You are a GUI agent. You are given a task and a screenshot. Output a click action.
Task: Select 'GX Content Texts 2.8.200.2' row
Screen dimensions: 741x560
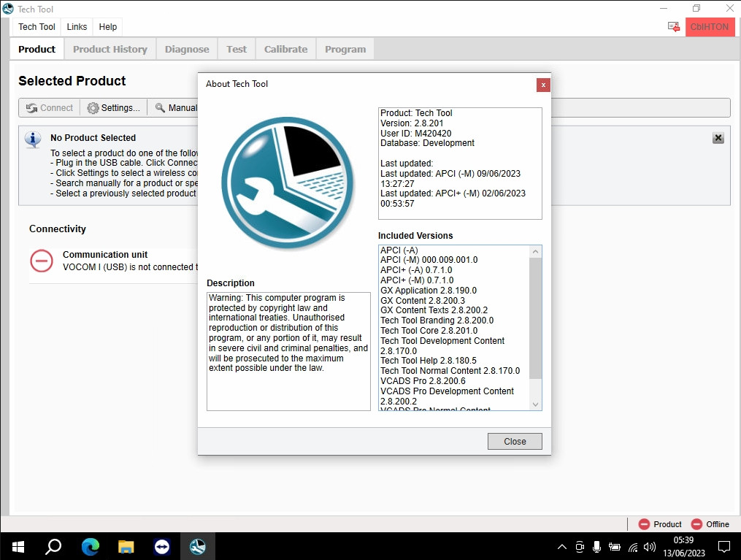[x=434, y=310]
